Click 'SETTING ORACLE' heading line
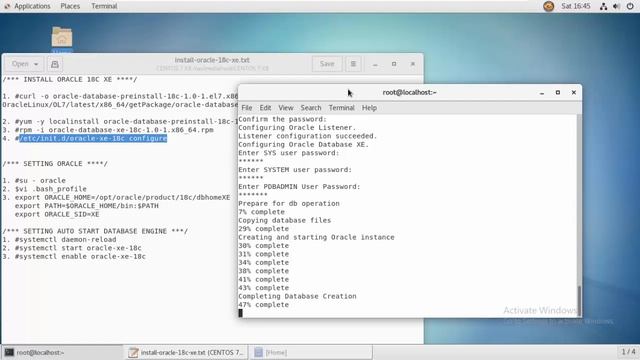 coord(55,164)
